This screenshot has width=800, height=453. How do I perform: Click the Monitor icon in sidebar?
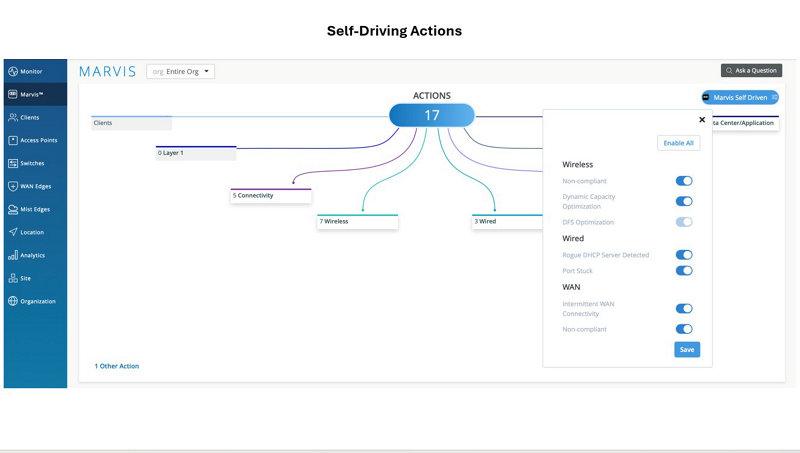[13, 71]
